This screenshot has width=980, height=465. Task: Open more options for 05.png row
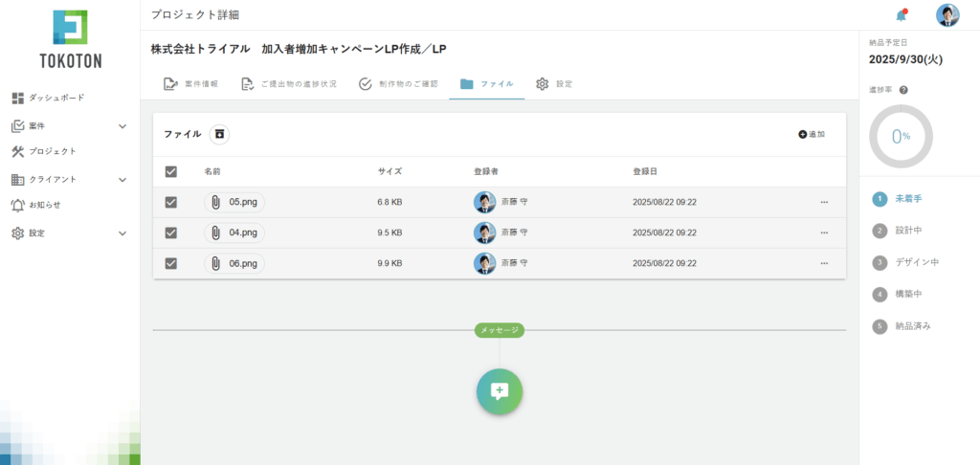[824, 202]
